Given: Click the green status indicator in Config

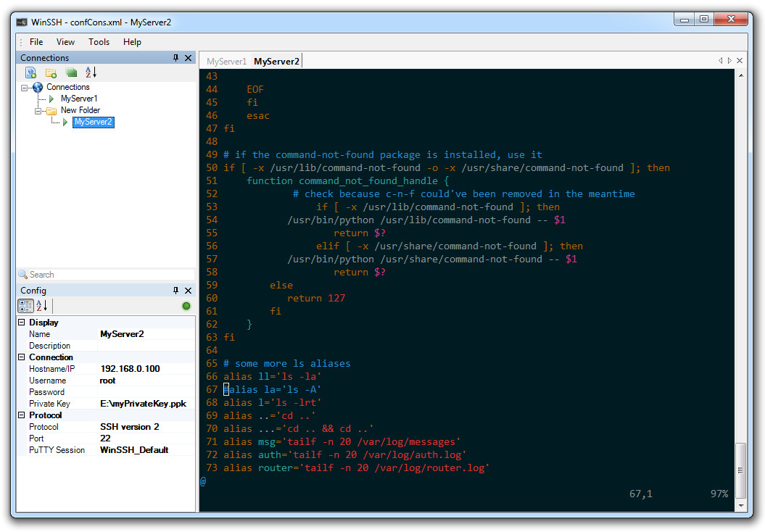Looking at the screenshot, I should [186, 306].
